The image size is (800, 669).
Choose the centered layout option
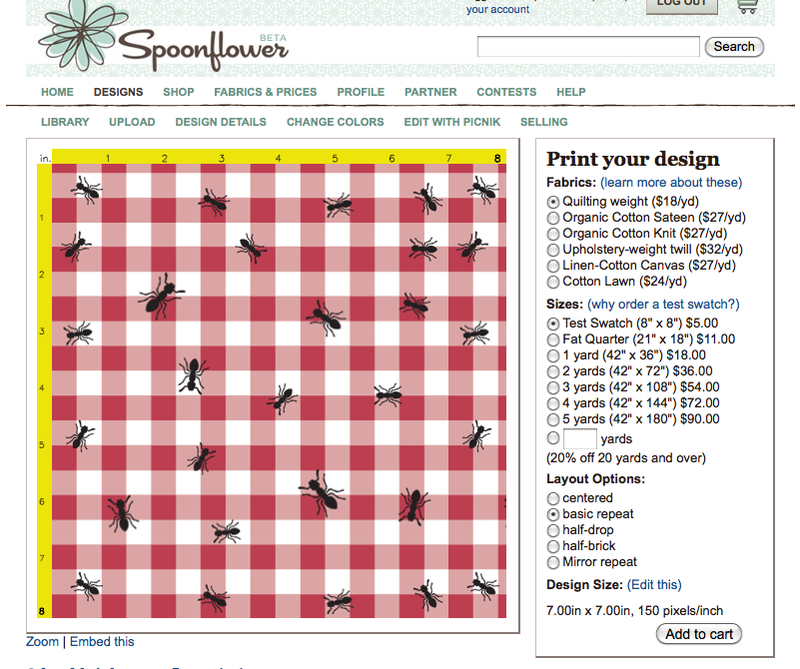coord(553,499)
